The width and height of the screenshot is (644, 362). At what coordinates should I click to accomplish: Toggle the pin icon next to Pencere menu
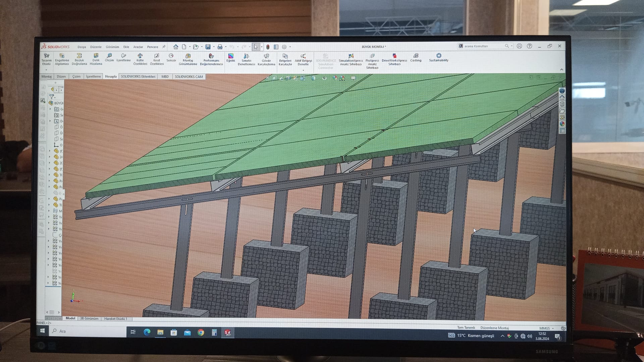164,47
